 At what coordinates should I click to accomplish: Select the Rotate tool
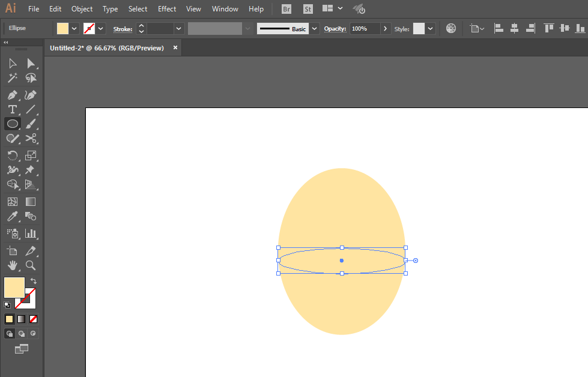point(13,155)
